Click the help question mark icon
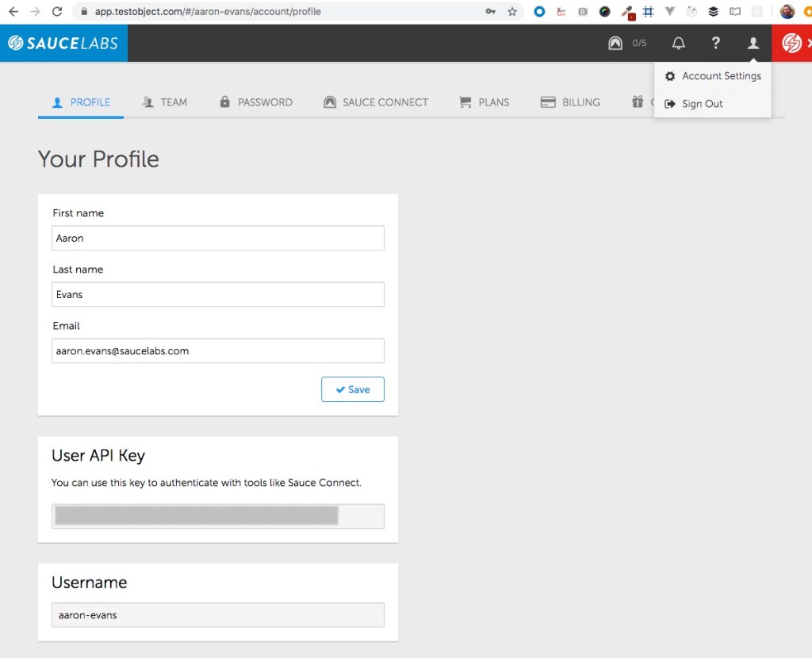This screenshot has width=812, height=658. tap(715, 44)
